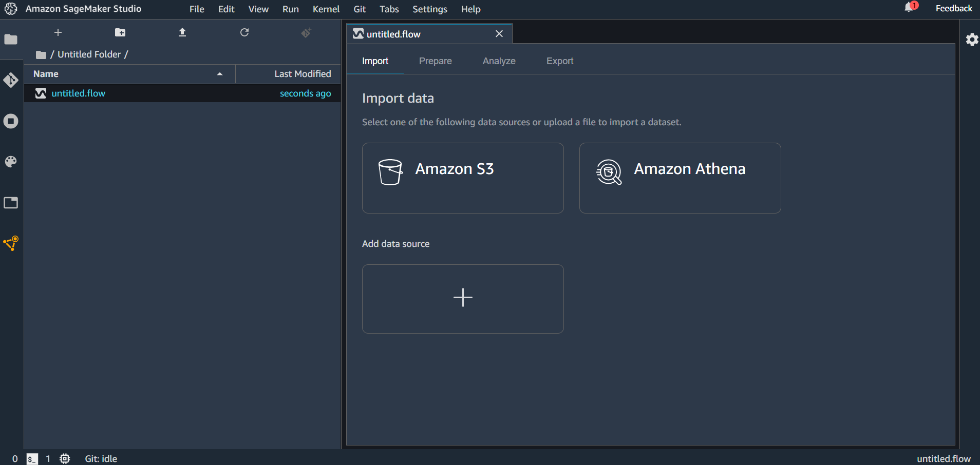This screenshot has width=980, height=465.
Task: Choose Amazon Athena as data source
Action: 680,178
